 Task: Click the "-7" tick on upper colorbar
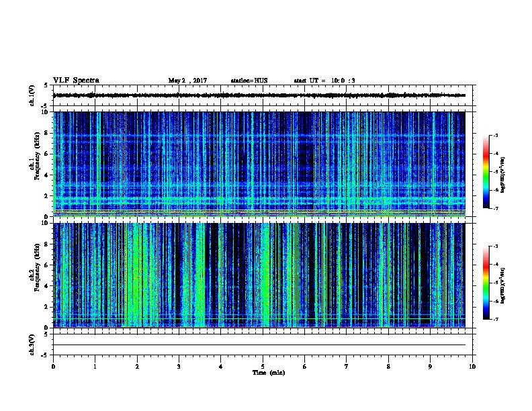[495, 208]
